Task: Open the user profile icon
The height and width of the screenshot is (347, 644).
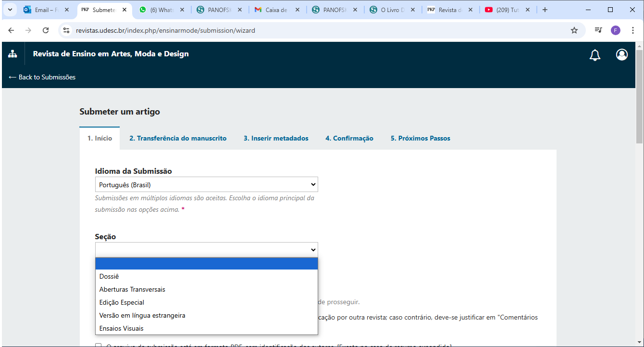Action: (621, 55)
